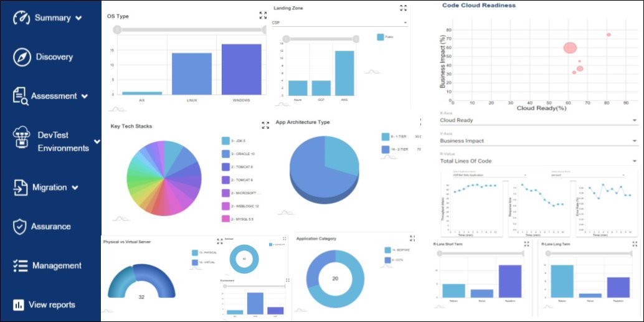The width and height of the screenshot is (644, 322).
Task: Expand the Key Tech Stacks chart fullscreen
Action: coord(265,125)
